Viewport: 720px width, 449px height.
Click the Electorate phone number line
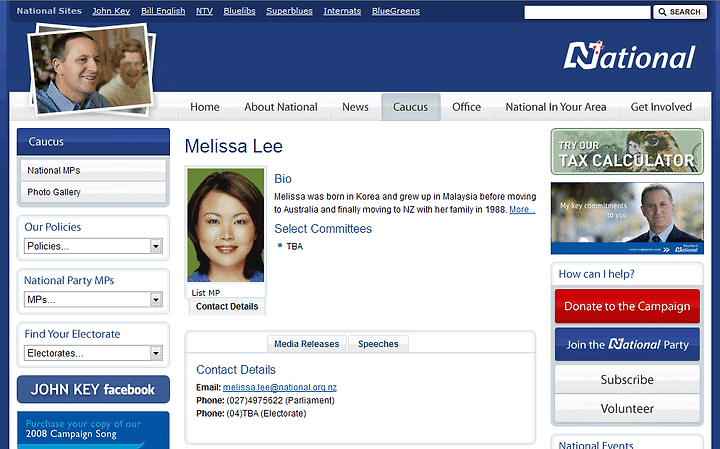(251, 414)
